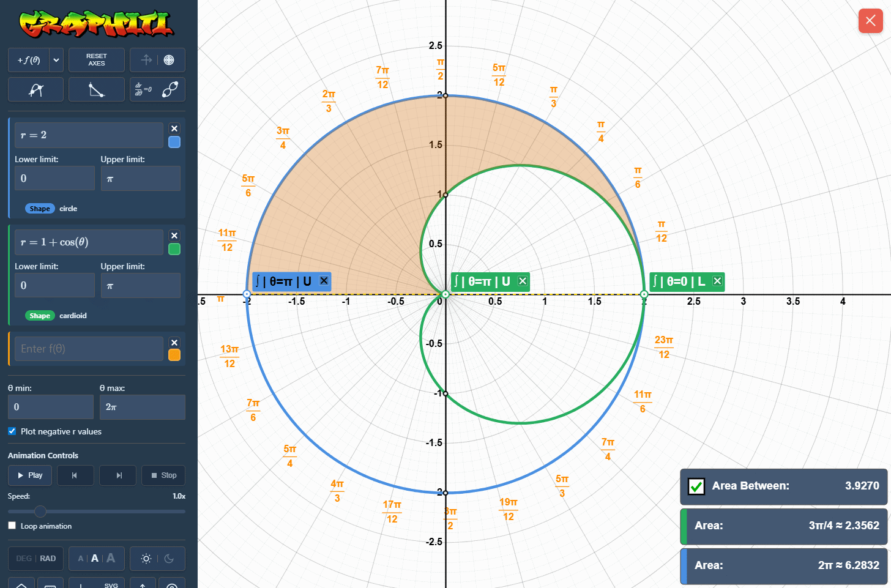Step animation forward one frame
This screenshot has height=588, width=891.
click(117, 475)
